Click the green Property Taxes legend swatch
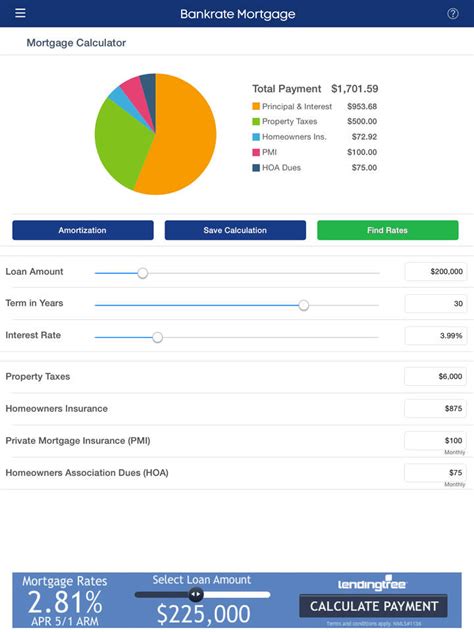 tap(256, 121)
